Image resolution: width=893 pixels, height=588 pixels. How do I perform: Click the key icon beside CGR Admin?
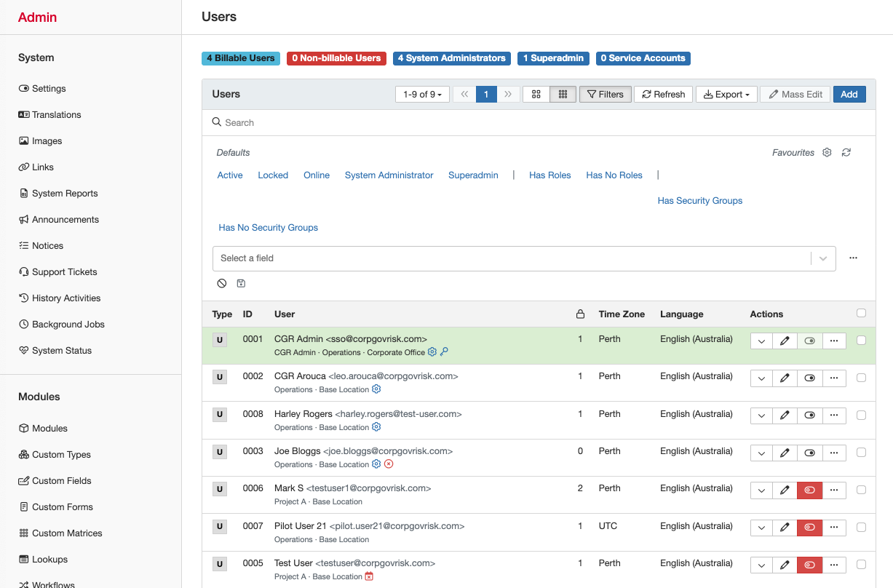pos(445,352)
